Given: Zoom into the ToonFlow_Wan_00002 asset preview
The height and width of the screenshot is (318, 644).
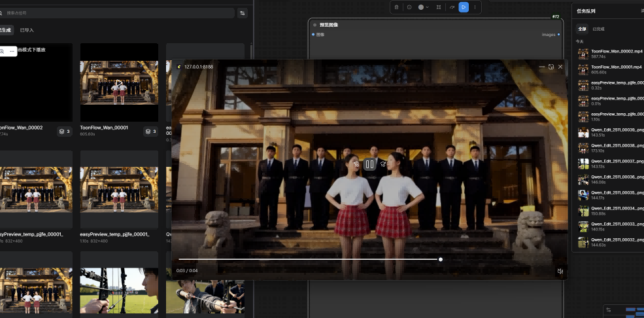Looking at the screenshot, I should click(x=2, y=51).
